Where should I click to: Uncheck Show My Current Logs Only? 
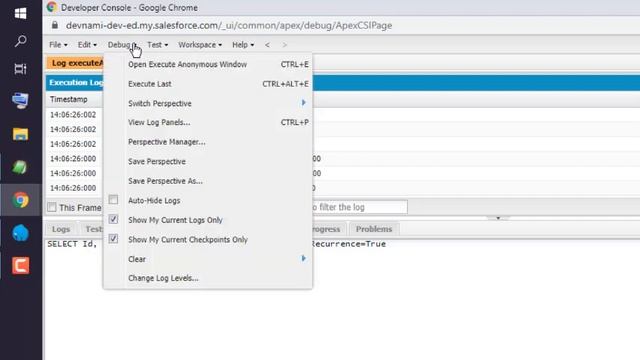[x=113, y=219]
